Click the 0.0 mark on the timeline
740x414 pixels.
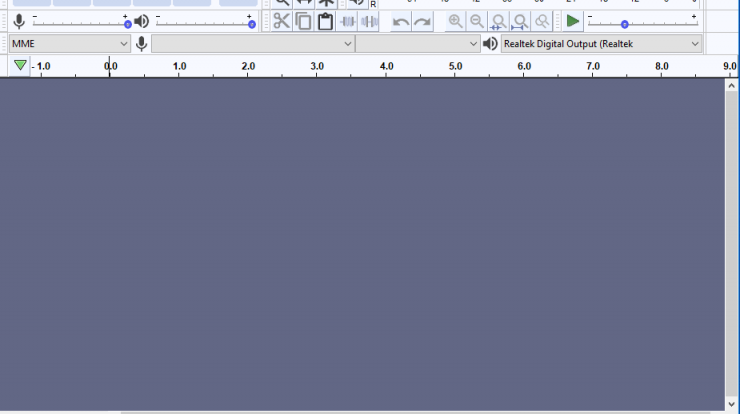110,67
